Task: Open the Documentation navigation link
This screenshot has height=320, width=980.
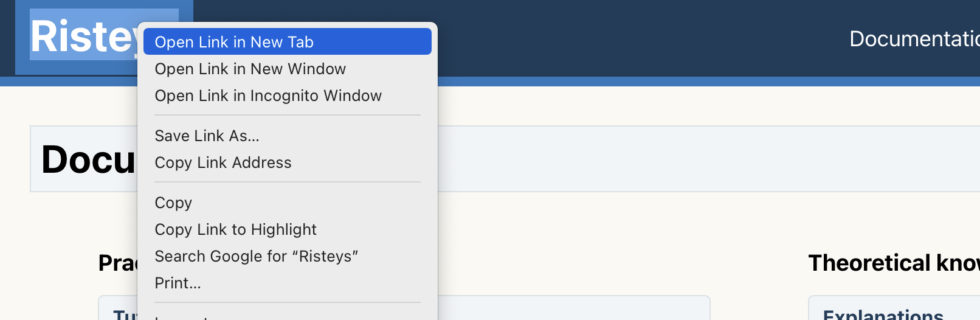Action: pyautogui.click(x=914, y=39)
